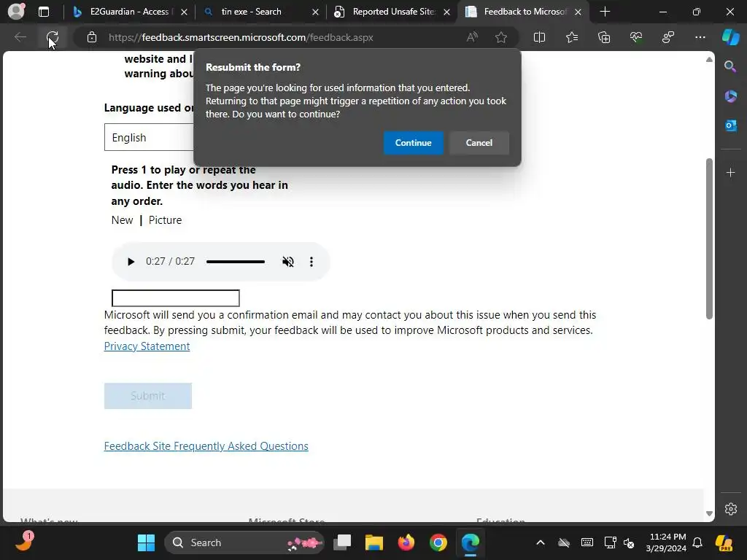Screen dimensions: 747x560
Task: Click the address bar URL
Action: coord(241,37)
